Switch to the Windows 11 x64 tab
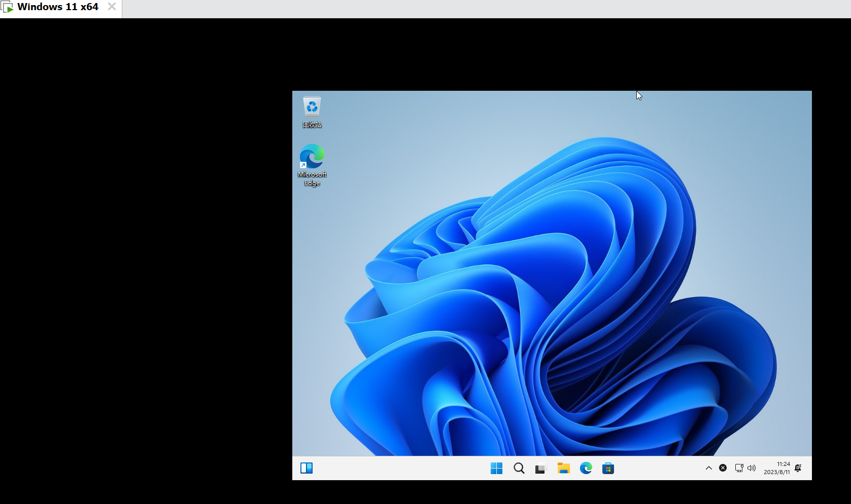Screen dimensions: 851x504 click(x=57, y=7)
